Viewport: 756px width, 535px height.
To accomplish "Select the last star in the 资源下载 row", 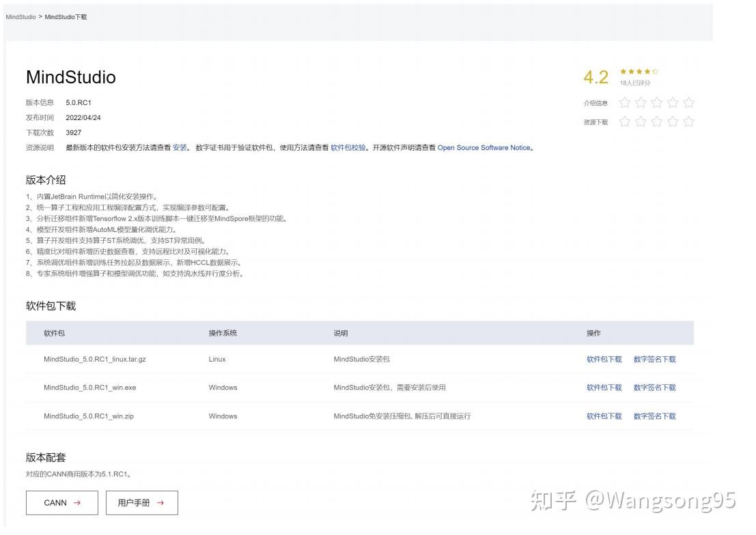I will tap(688, 121).
